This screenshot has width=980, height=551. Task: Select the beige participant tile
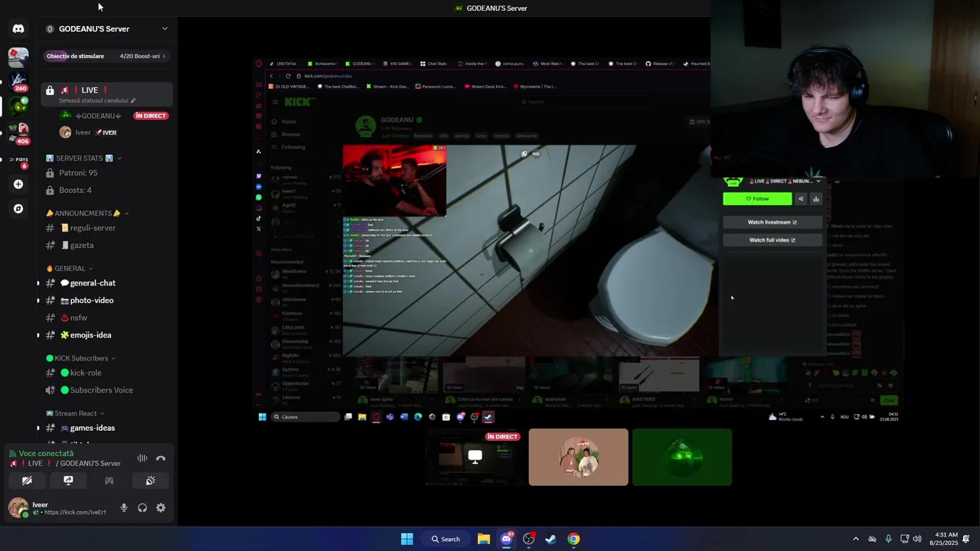[578, 457]
